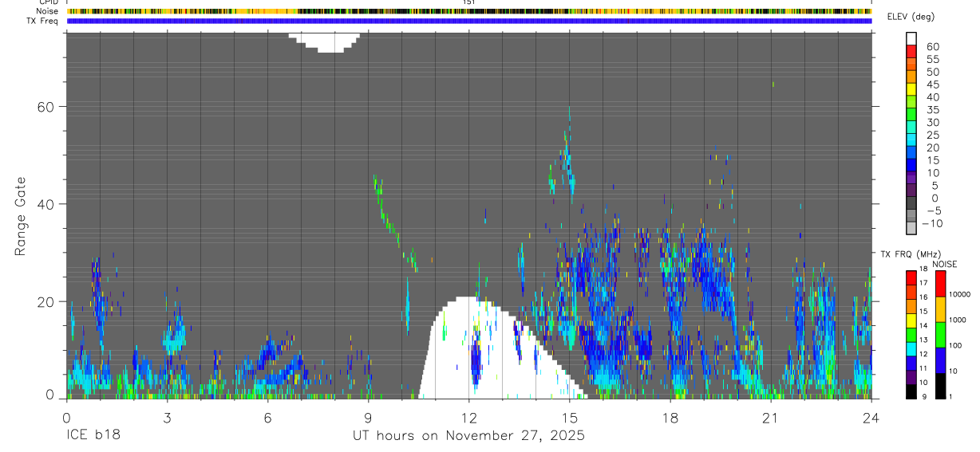Click the red swatch in the TX FRQ color bar
The height and width of the screenshot is (452, 980).
point(911,277)
